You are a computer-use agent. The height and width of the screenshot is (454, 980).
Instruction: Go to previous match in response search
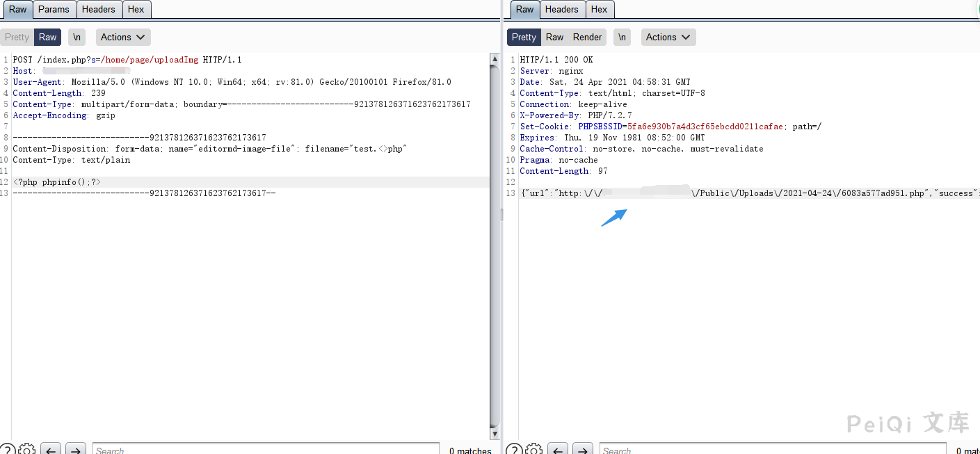point(558,449)
